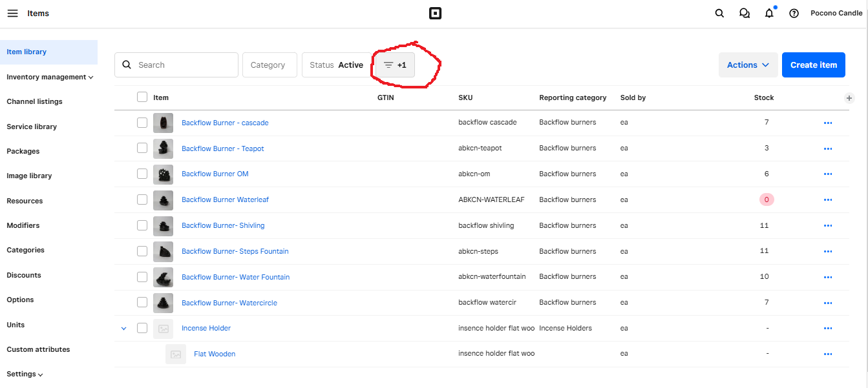Open more options for Backflow Burner - Teapot
The height and width of the screenshot is (388, 868).
pyautogui.click(x=828, y=148)
